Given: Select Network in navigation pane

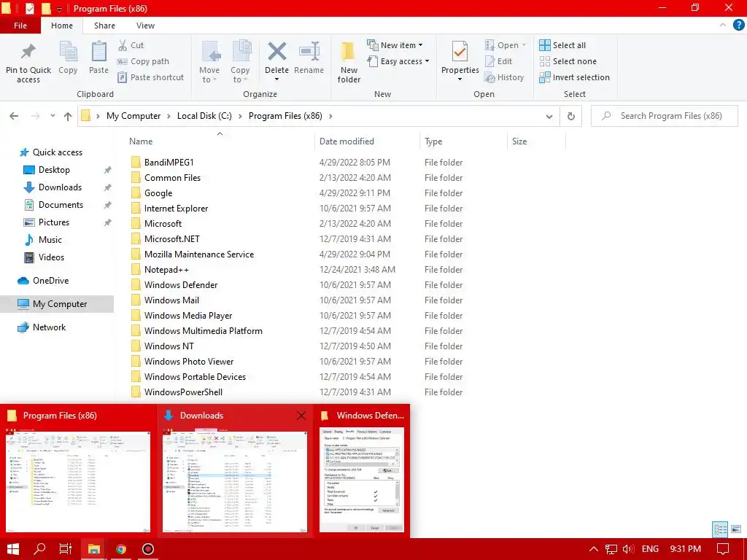Looking at the screenshot, I should click(x=49, y=327).
